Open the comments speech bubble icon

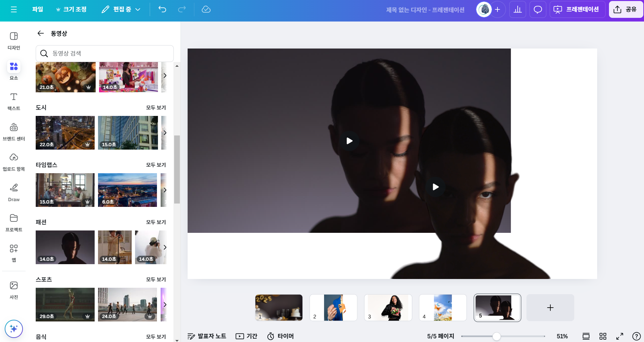point(538,9)
